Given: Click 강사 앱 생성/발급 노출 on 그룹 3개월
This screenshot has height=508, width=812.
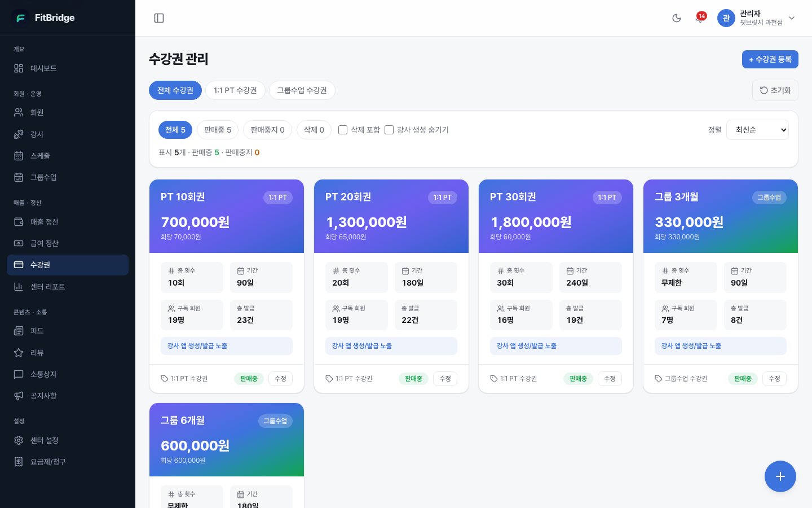Looking at the screenshot, I should (721, 346).
